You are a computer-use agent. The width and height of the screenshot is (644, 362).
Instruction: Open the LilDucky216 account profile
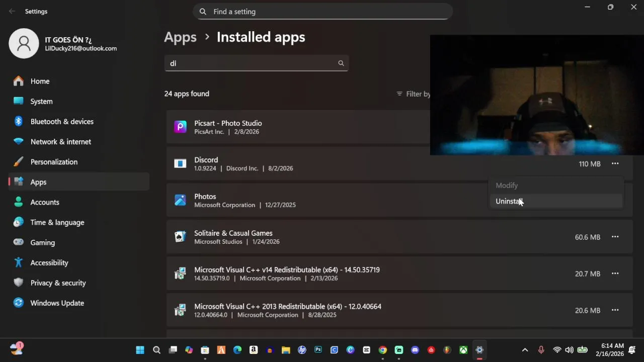point(63,44)
